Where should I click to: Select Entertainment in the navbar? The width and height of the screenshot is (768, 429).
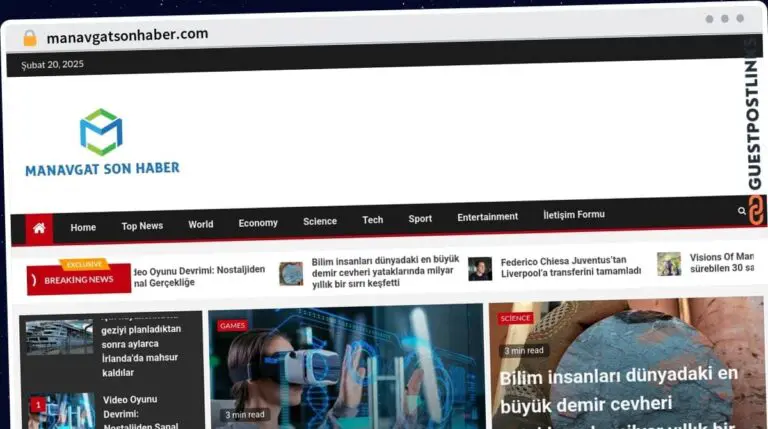click(x=487, y=217)
